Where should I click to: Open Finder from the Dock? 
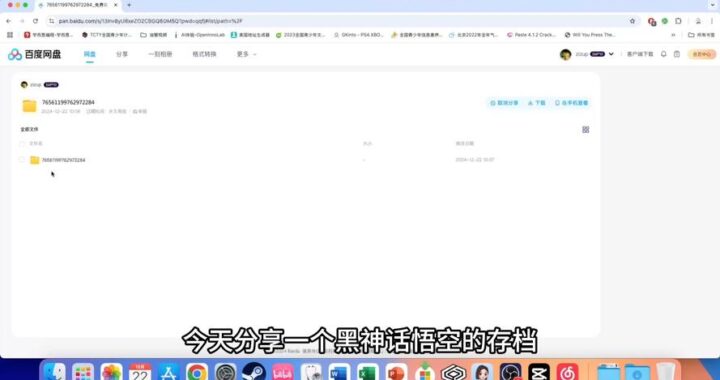click(x=55, y=372)
